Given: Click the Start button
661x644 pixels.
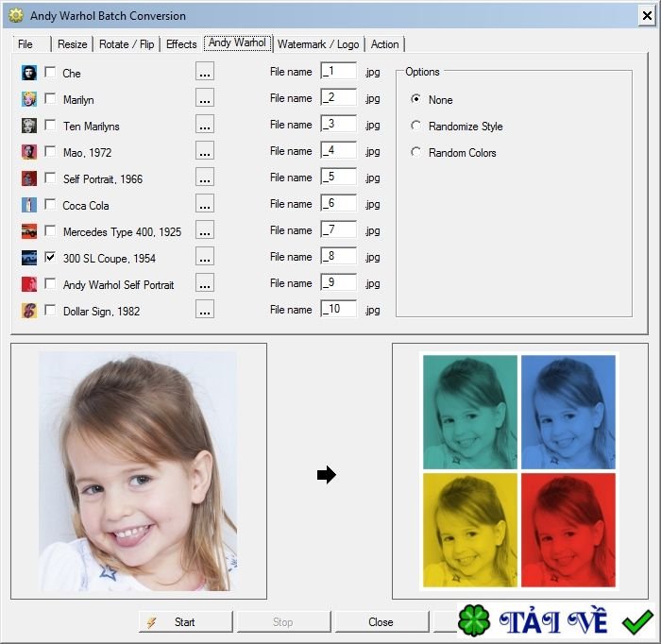Looking at the screenshot, I should (x=185, y=622).
